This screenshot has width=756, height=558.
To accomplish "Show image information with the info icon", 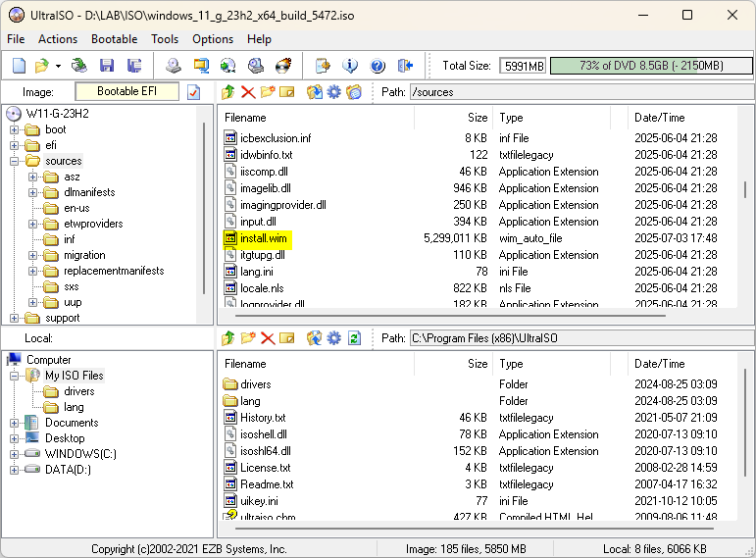I will [350, 65].
